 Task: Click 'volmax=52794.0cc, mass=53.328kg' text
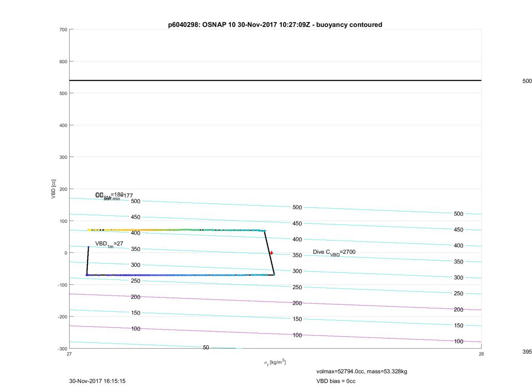click(361, 371)
